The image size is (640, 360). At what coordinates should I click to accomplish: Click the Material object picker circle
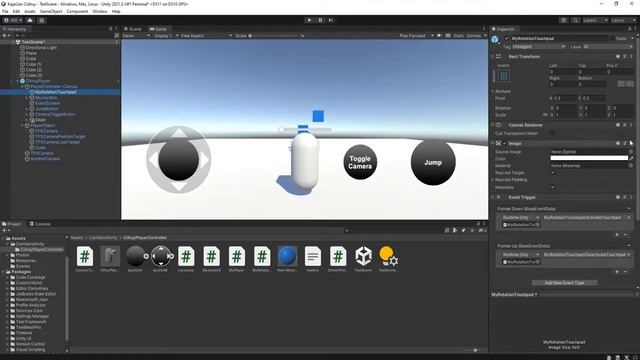[631, 166]
